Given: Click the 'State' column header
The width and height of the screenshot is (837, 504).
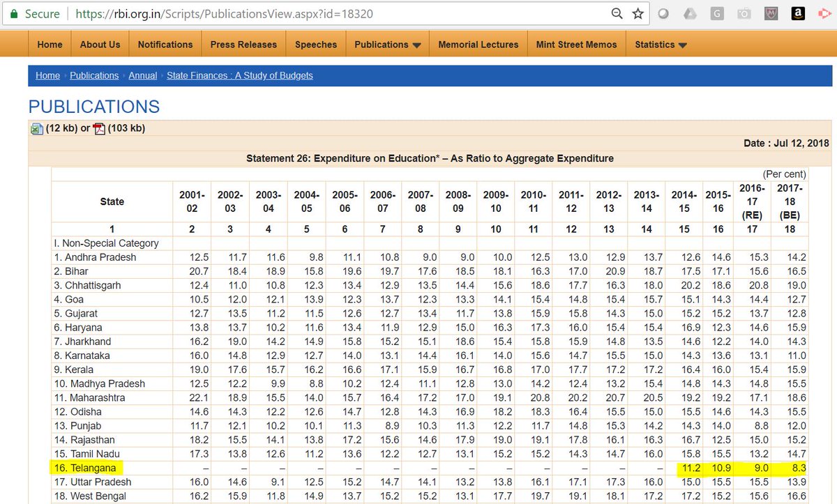Looking at the screenshot, I should 112,201.
